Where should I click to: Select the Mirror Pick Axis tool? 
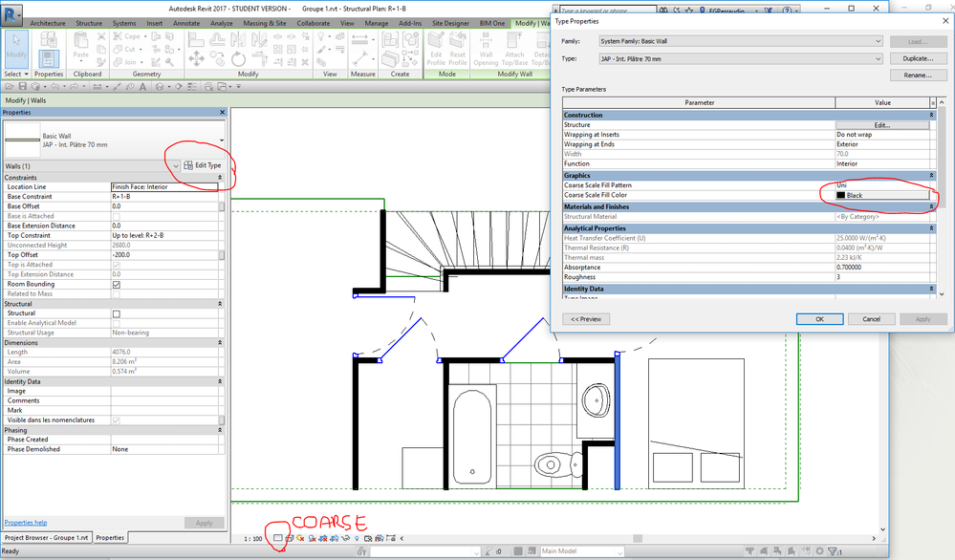[x=238, y=39]
